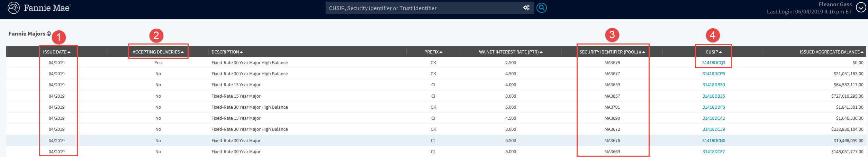The image size is (868, 157).
Task: Sort by Security Identifier Pool number
Action: coord(612,52)
